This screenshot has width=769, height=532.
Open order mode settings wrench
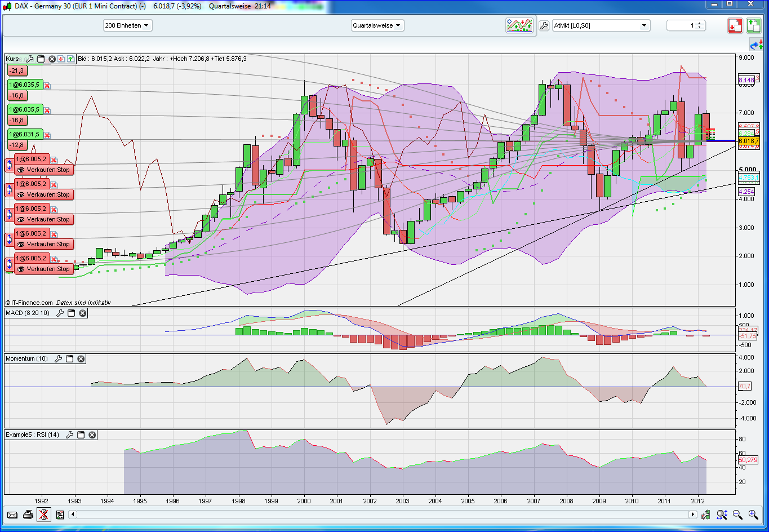544,25
